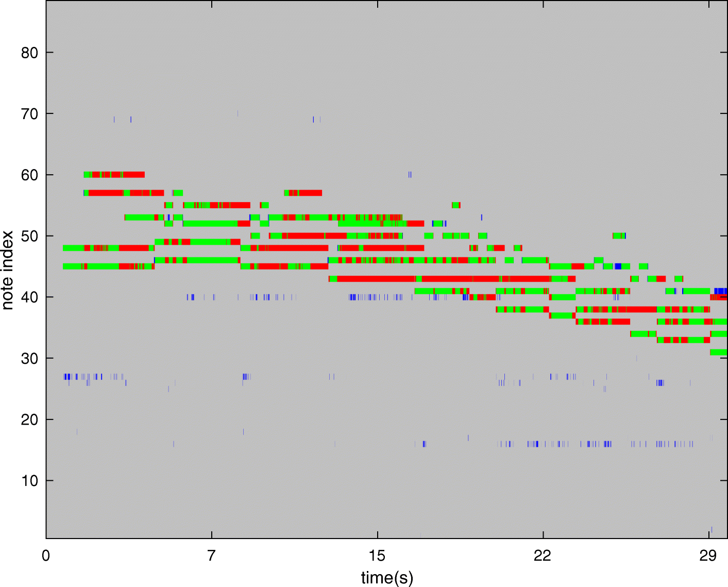Click the y-axis tick label 30

tap(30, 359)
